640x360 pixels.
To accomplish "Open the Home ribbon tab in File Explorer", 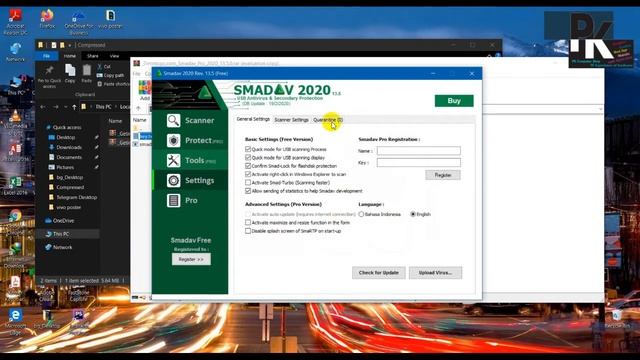I will point(70,56).
